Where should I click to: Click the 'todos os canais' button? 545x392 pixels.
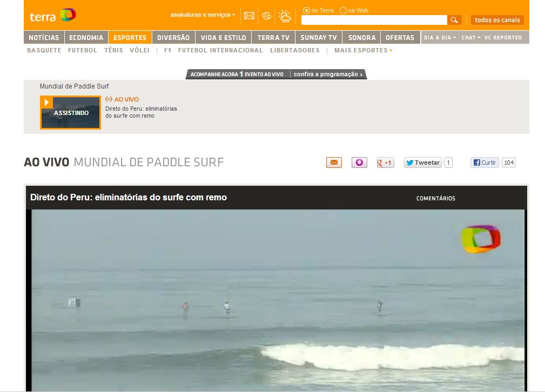click(497, 20)
